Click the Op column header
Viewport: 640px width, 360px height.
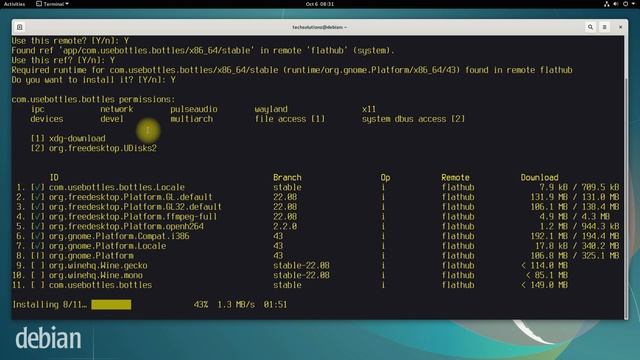[385, 178]
